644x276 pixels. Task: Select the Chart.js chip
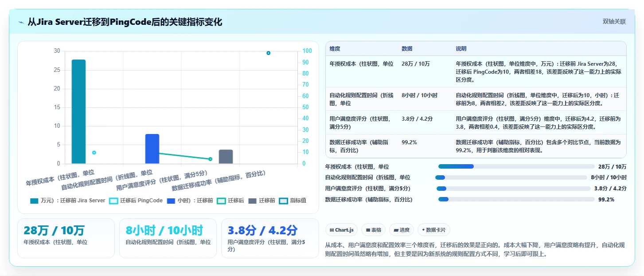(341, 230)
